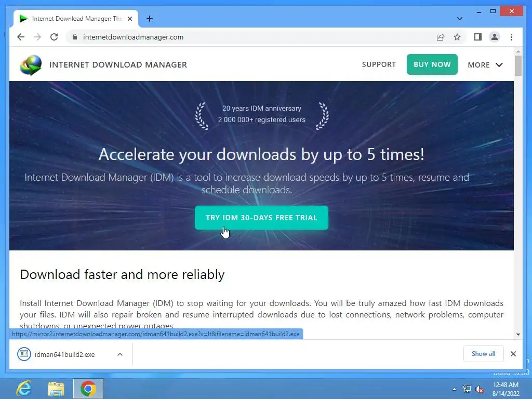
Task: View site info via padlock icon
Action: (75, 37)
